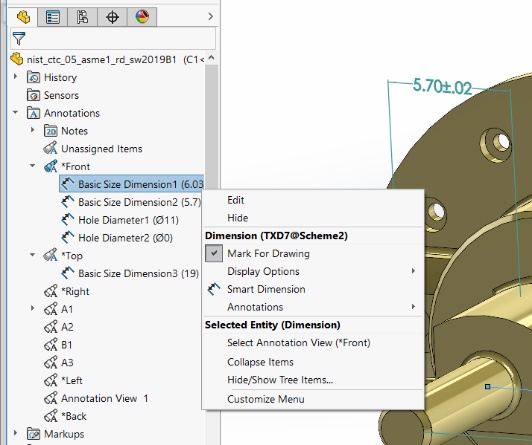Expand the Notes folder
Viewport: 532px width, 445px height.
pyautogui.click(x=33, y=130)
